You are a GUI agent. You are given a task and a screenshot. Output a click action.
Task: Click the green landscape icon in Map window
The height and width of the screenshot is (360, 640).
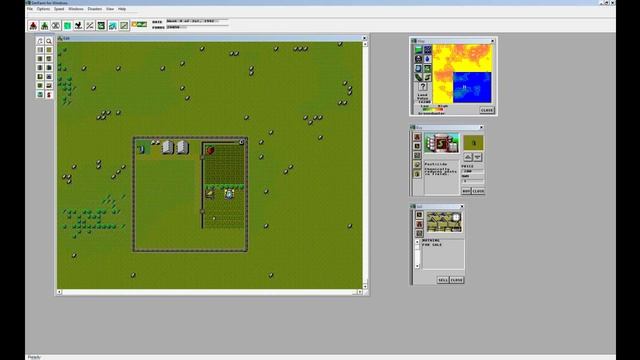[418, 50]
